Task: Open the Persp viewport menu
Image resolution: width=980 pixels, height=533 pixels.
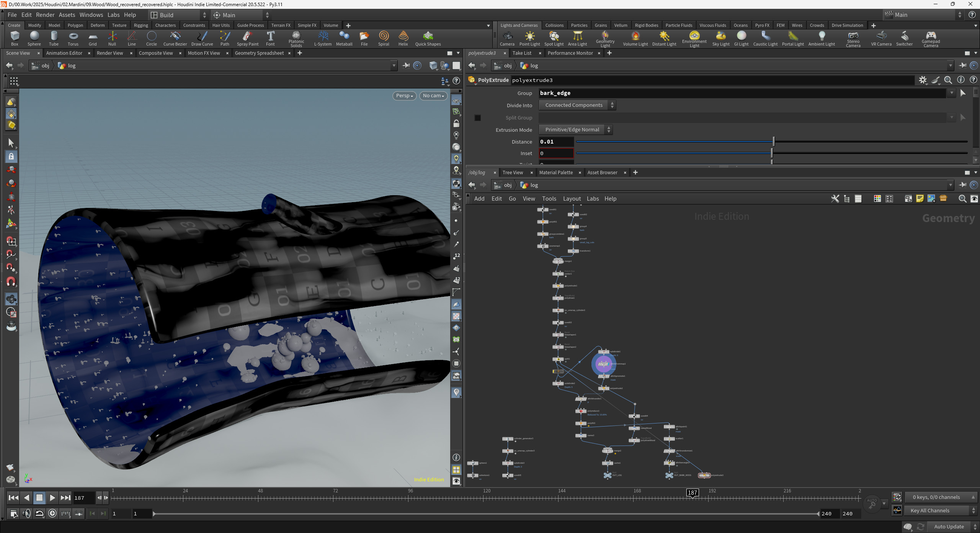Action: 404,96
